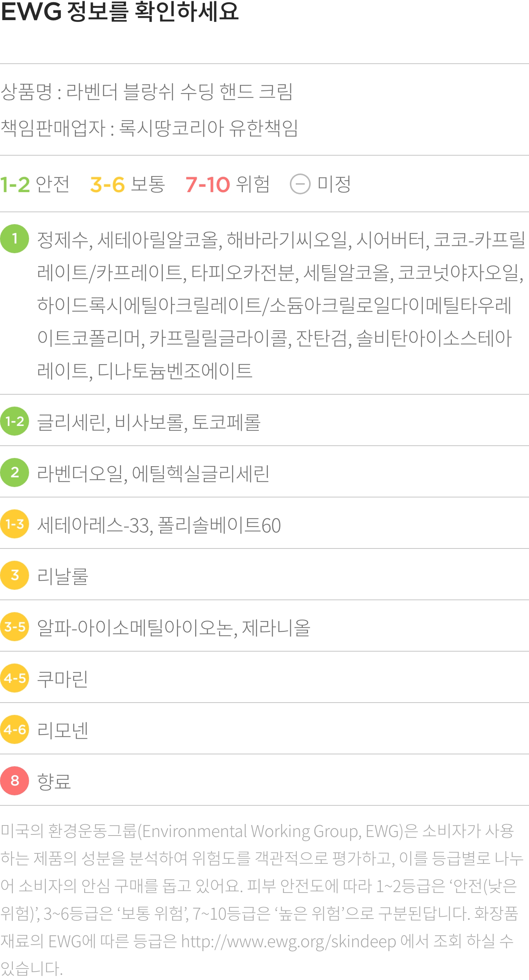This screenshot has width=529, height=980.
Task: Click the 리날룰 ingredient text
Action: (x=63, y=576)
